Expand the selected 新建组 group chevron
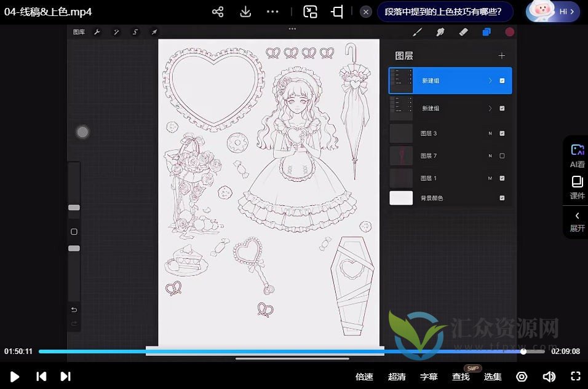This screenshot has height=389, width=588. click(490, 81)
